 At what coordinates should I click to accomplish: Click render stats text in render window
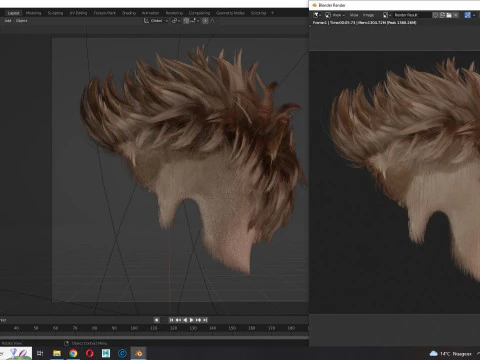[364, 23]
